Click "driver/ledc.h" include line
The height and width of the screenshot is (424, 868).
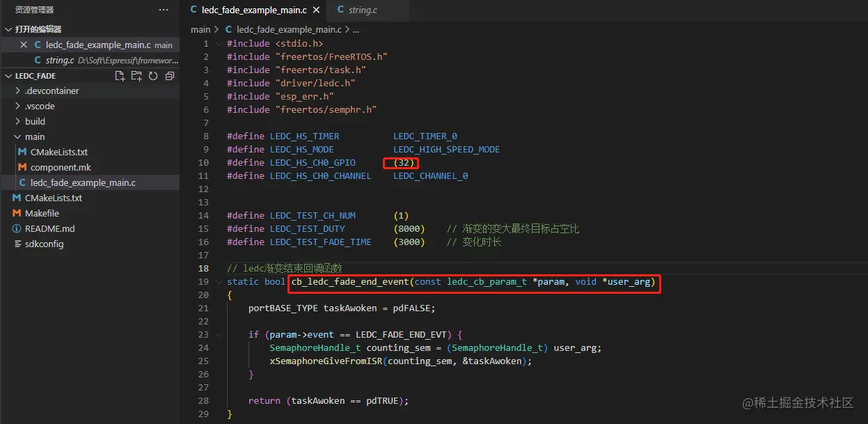(291, 84)
